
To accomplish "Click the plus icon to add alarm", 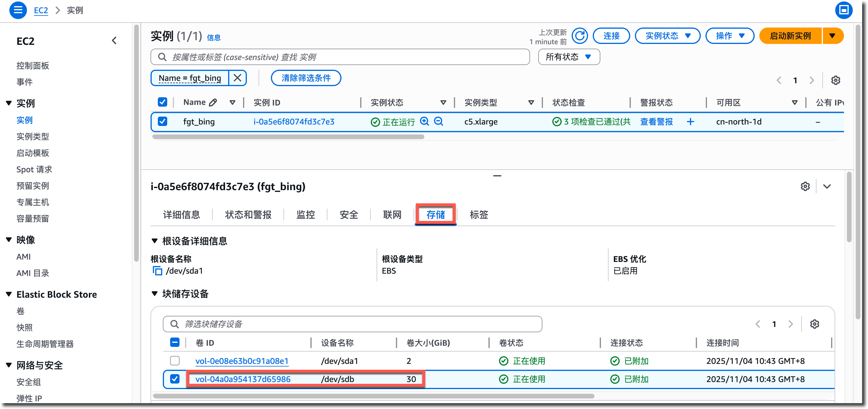I will pyautogui.click(x=690, y=122).
